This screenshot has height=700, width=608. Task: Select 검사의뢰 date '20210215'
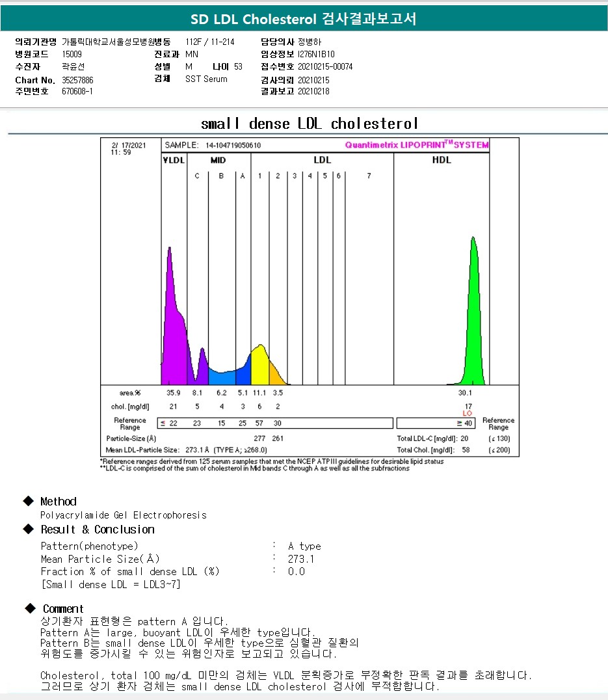(x=313, y=81)
